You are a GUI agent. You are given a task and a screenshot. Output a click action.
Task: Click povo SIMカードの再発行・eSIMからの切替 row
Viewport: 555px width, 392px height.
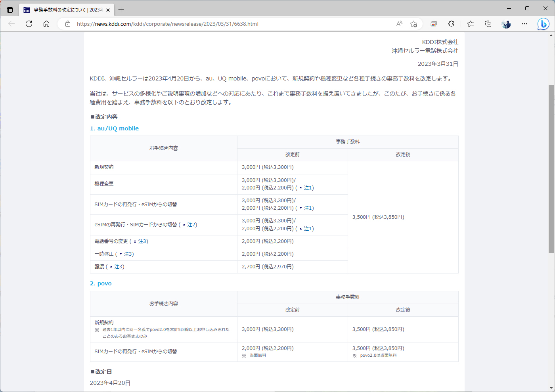pyautogui.click(x=136, y=352)
